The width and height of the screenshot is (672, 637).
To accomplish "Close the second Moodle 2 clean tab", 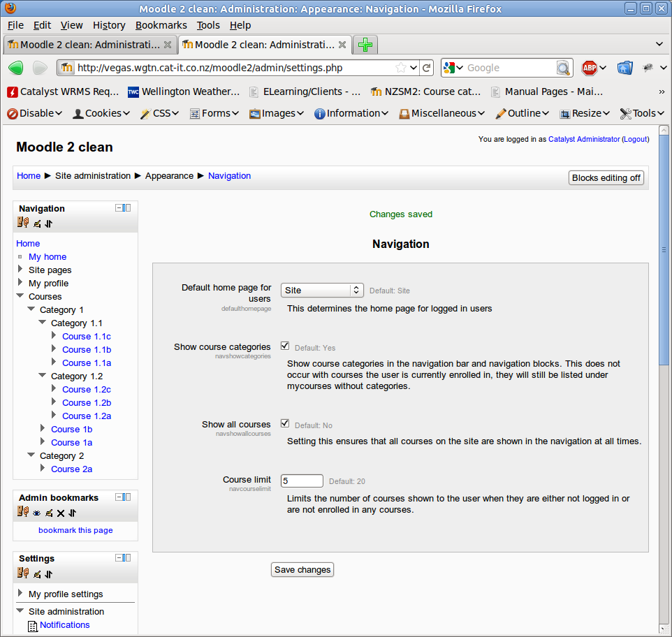I will (342, 45).
